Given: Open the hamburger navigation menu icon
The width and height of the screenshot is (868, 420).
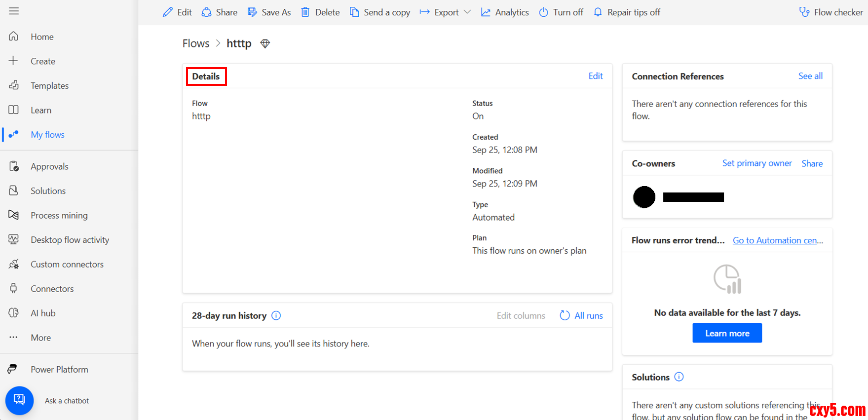Looking at the screenshot, I should (14, 11).
